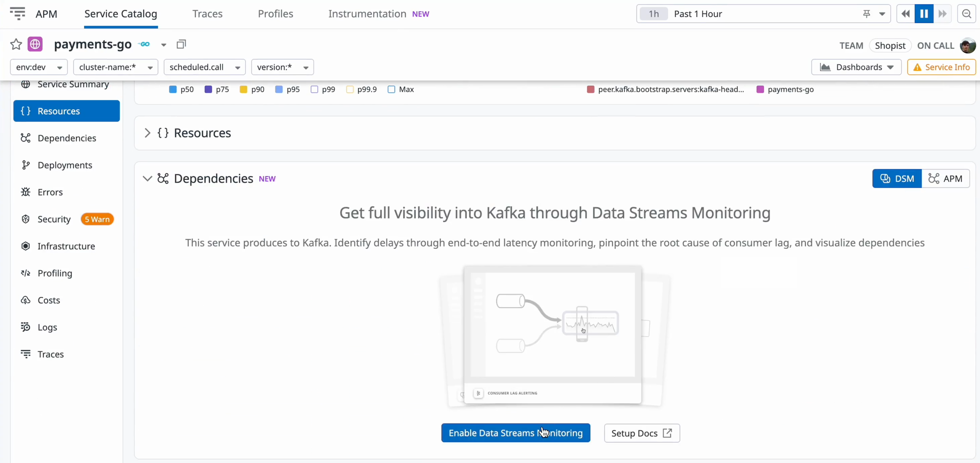Expand the collapsed Resources section
The height and width of the screenshot is (463, 980).
tap(148, 133)
